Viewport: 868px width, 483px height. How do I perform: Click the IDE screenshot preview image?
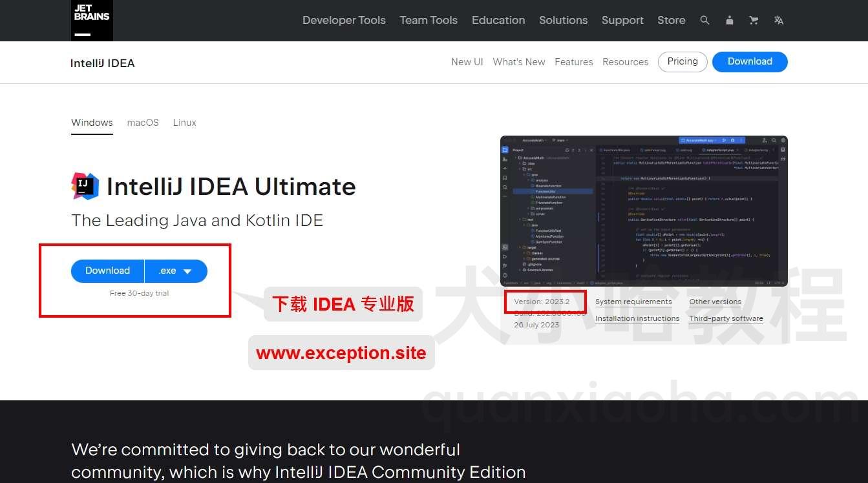644,211
